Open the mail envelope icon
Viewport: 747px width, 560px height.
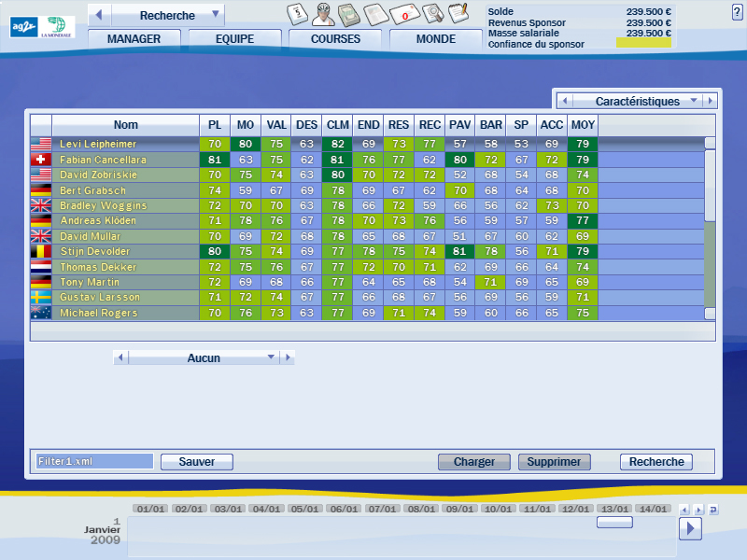404,14
